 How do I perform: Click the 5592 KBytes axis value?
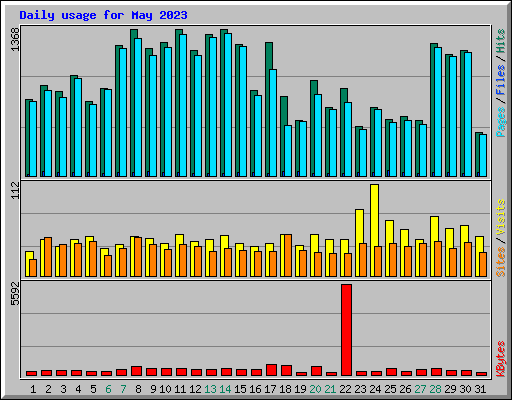point(16,294)
